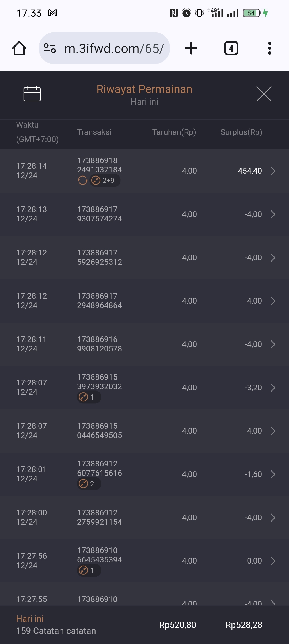
Task: Tap the browser home icon
Action: pyautogui.click(x=19, y=48)
